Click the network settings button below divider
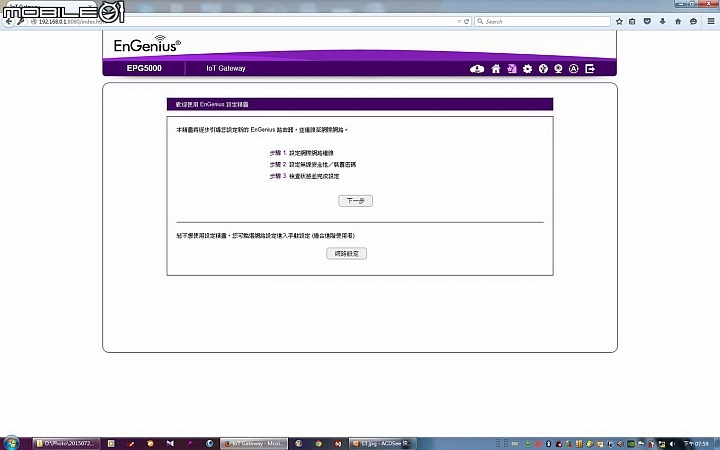 tap(346, 253)
